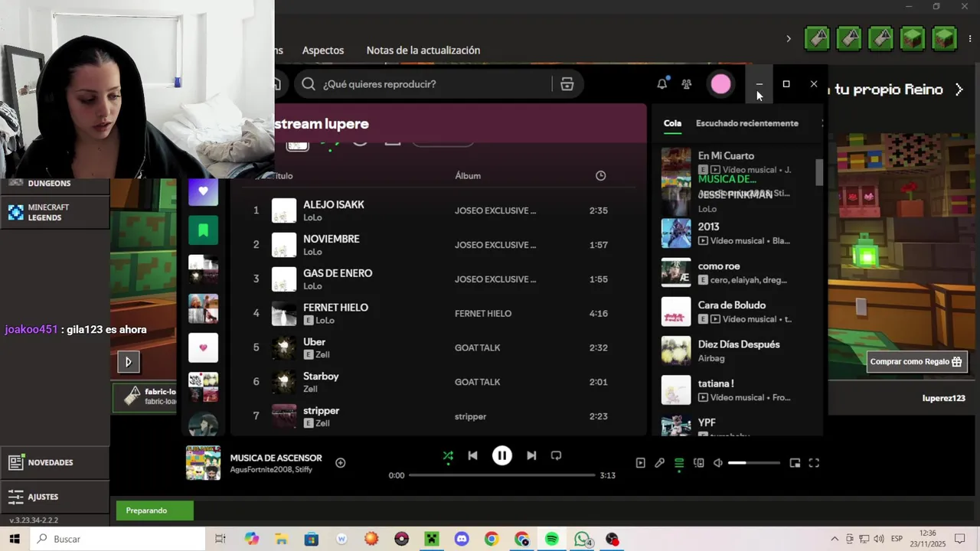The width and height of the screenshot is (980, 551).
Task: Open File Explorer from the taskbar
Action: [281, 539]
